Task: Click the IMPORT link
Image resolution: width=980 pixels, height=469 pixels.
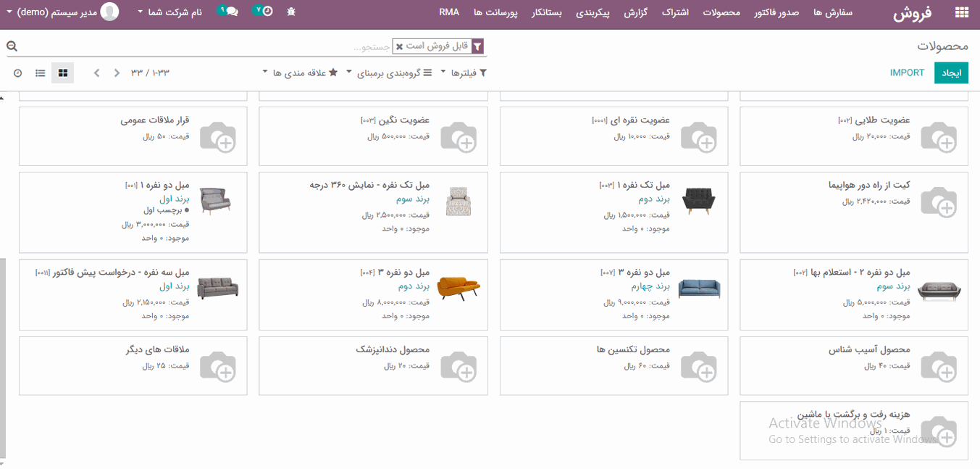Action: tap(907, 72)
